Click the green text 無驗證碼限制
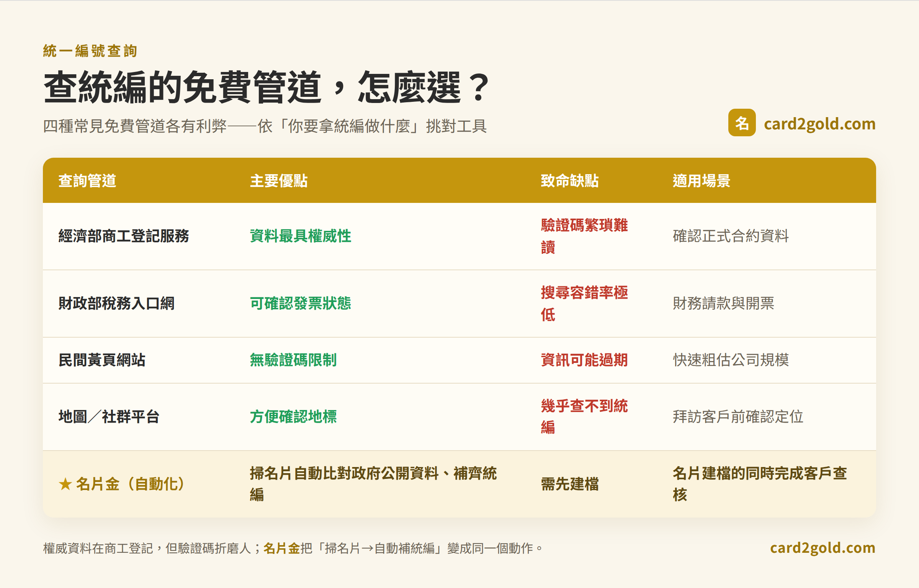Image resolution: width=919 pixels, height=588 pixels. pos(293,360)
